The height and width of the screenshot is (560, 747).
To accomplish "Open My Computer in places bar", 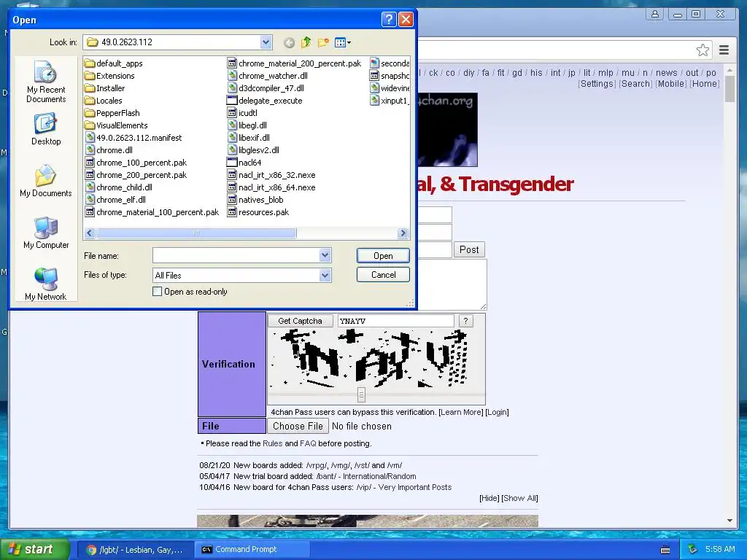I will pyautogui.click(x=46, y=233).
